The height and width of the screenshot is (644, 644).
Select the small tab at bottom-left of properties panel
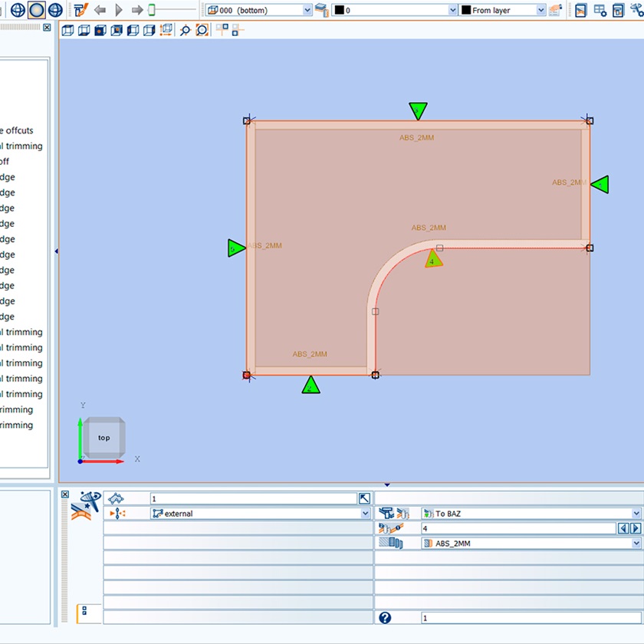coord(89,613)
